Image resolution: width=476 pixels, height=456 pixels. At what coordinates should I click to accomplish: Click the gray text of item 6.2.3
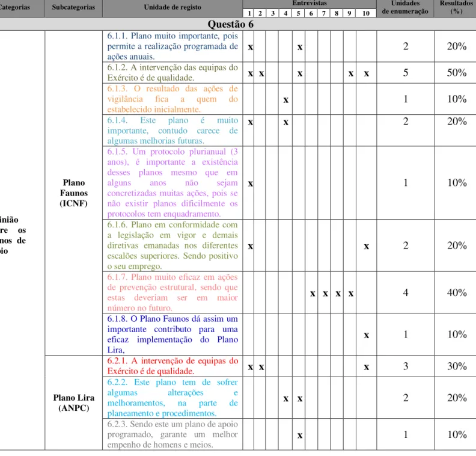point(172,434)
